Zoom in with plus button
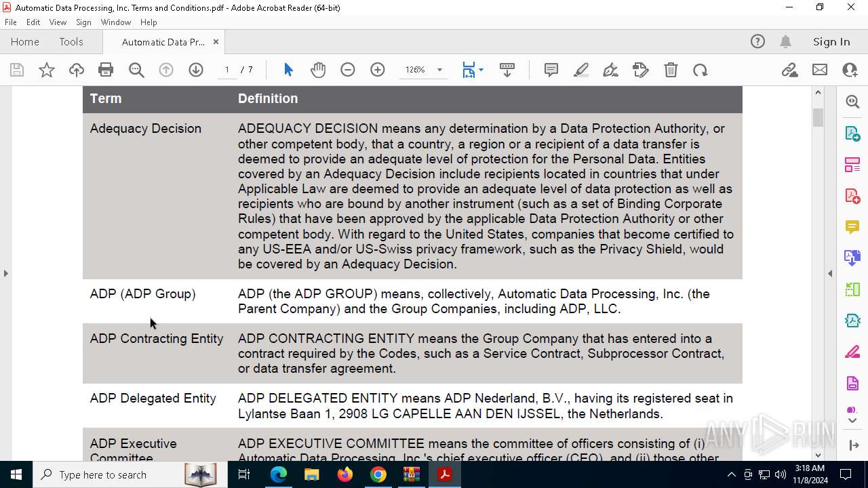Image resolution: width=868 pixels, height=488 pixels. (x=378, y=70)
